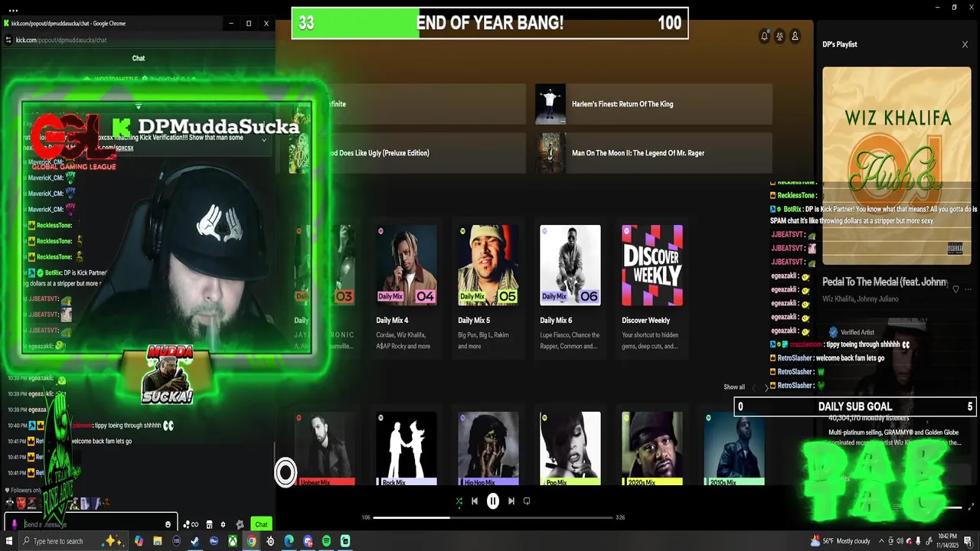The image size is (980, 551).
Task: Open the Spotify profile avatar icon
Action: [795, 36]
